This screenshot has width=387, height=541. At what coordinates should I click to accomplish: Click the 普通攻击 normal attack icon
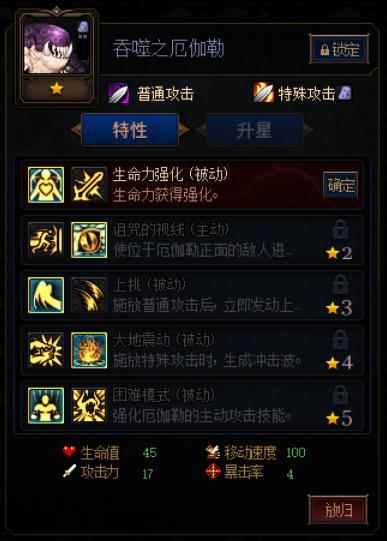point(118,94)
